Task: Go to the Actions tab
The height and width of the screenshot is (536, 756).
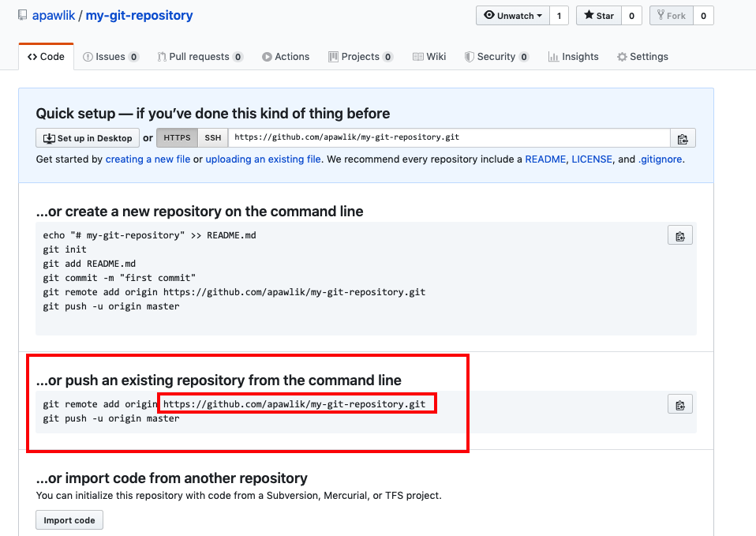Action: point(286,57)
